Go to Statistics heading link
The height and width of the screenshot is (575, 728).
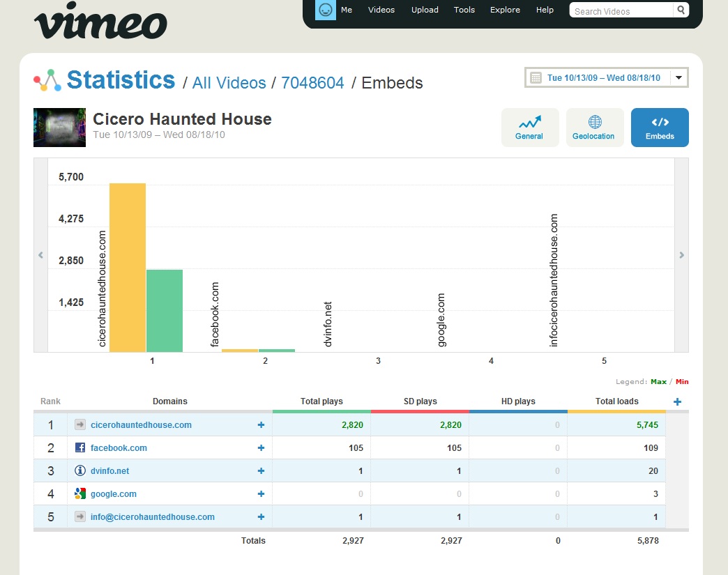pos(121,80)
